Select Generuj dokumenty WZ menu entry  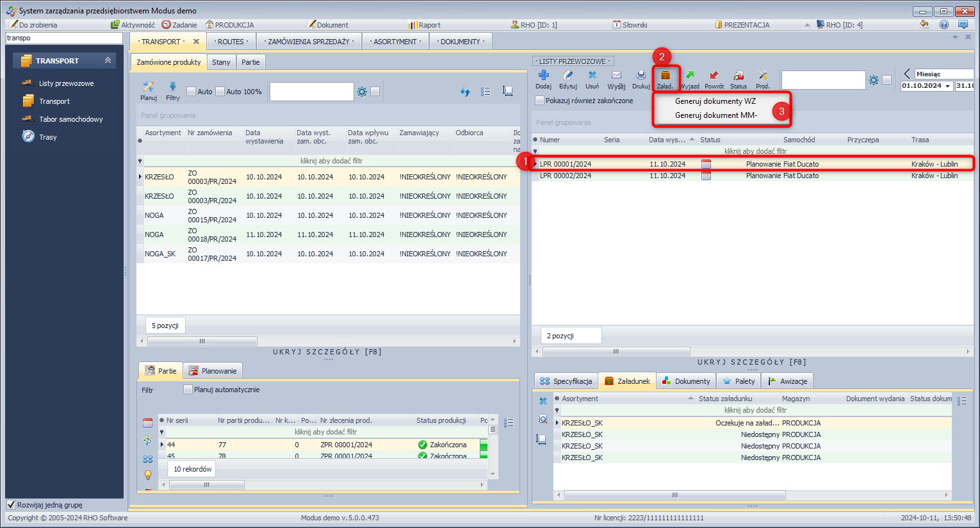click(715, 101)
